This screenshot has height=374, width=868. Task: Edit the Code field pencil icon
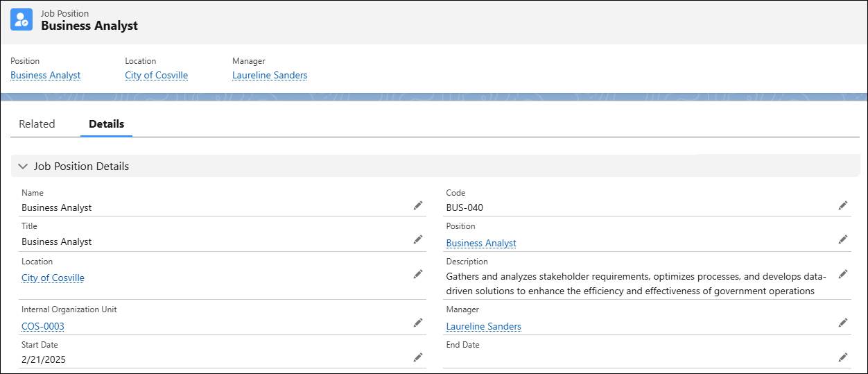pyautogui.click(x=843, y=205)
